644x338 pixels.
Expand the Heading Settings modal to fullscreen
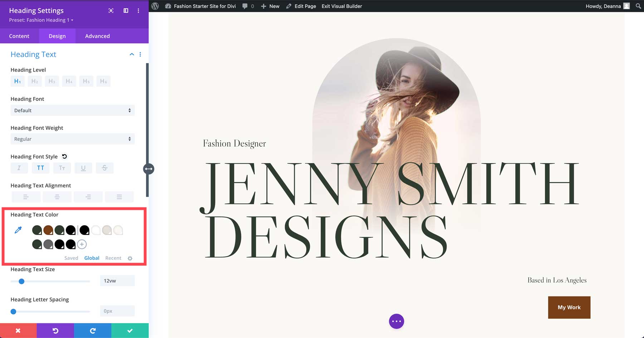pyautogui.click(x=111, y=11)
